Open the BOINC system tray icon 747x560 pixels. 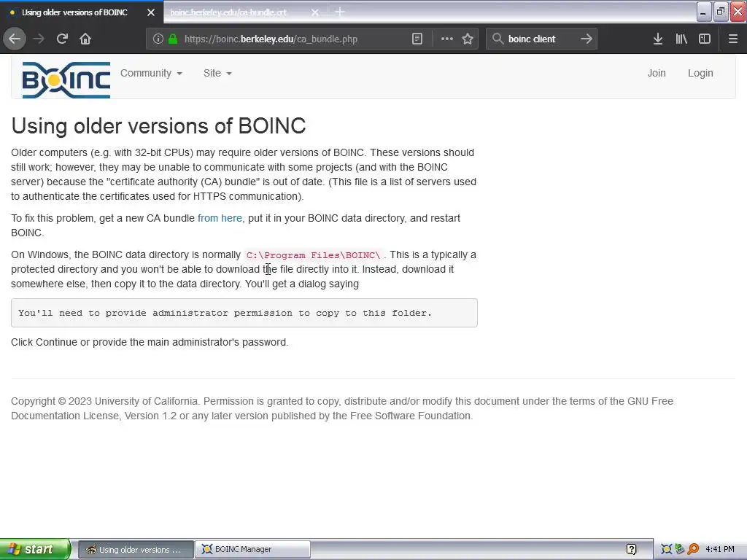[666, 549]
